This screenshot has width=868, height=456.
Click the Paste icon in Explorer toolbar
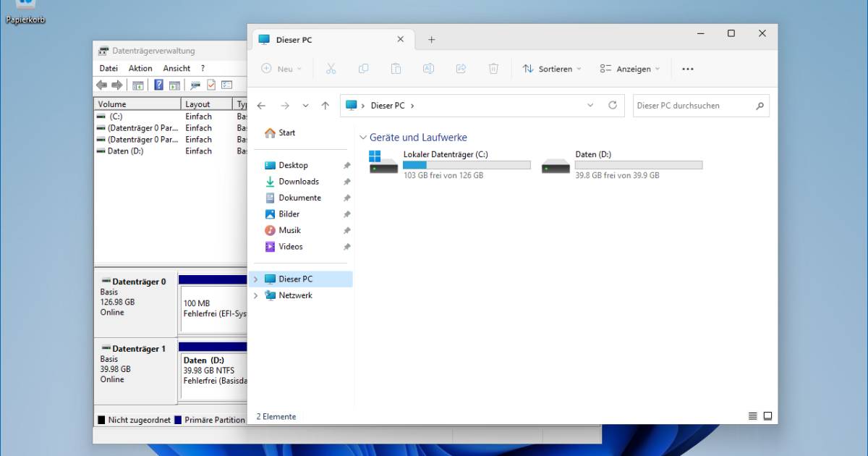tap(396, 68)
